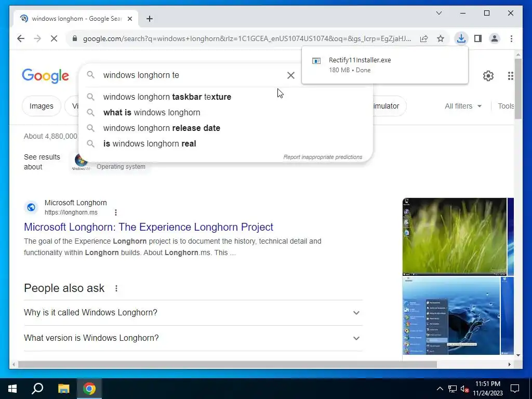Clear the Google search box text
532x399 pixels.
coord(291,75)
